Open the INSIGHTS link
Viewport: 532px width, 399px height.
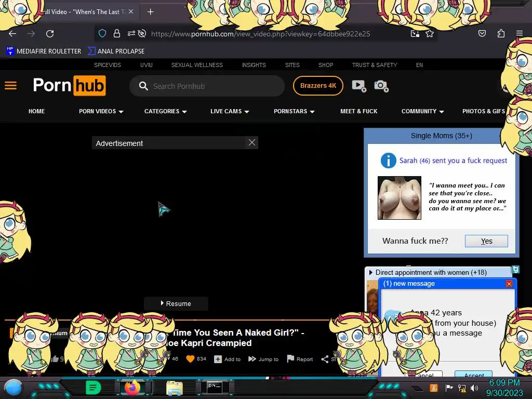[254, 65]
